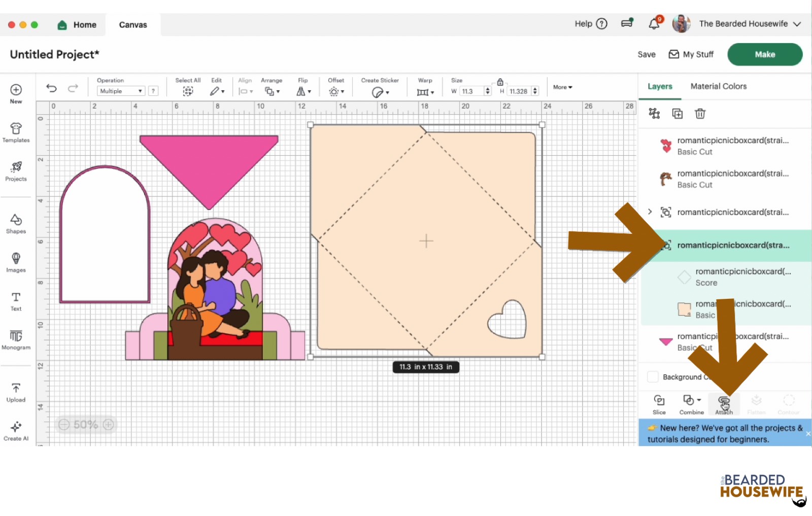Open the More dropdown in the toolbar
Viewport: 812px width, 516px height.
point(562,87)
